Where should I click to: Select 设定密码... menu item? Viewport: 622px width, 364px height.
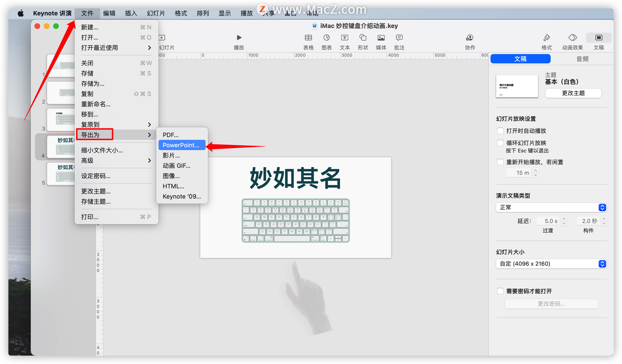click(116, 176)
